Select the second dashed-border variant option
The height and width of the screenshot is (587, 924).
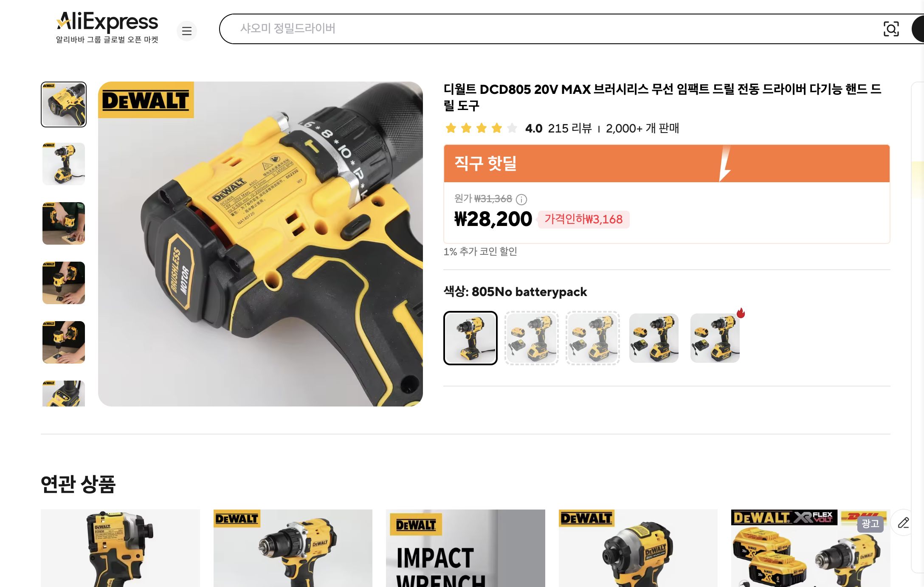click(532, 338)
